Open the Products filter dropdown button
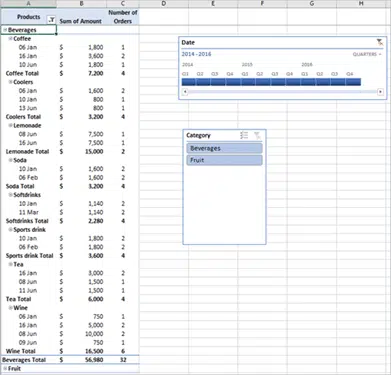Image resolution: width=391 pixels, height=375 pixels. [51, 20]
